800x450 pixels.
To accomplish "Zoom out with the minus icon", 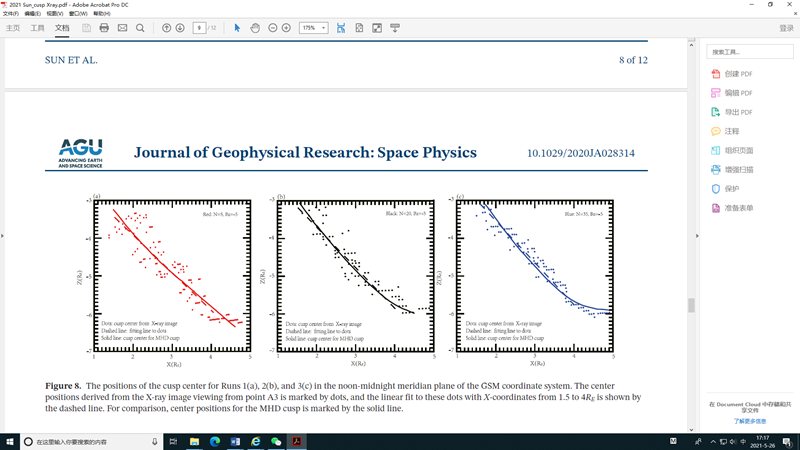I will pos(273,28).
